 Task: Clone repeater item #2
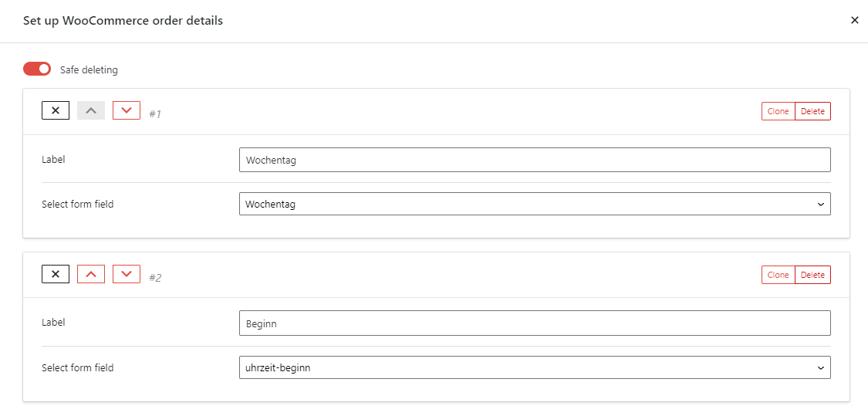[778, 275]
